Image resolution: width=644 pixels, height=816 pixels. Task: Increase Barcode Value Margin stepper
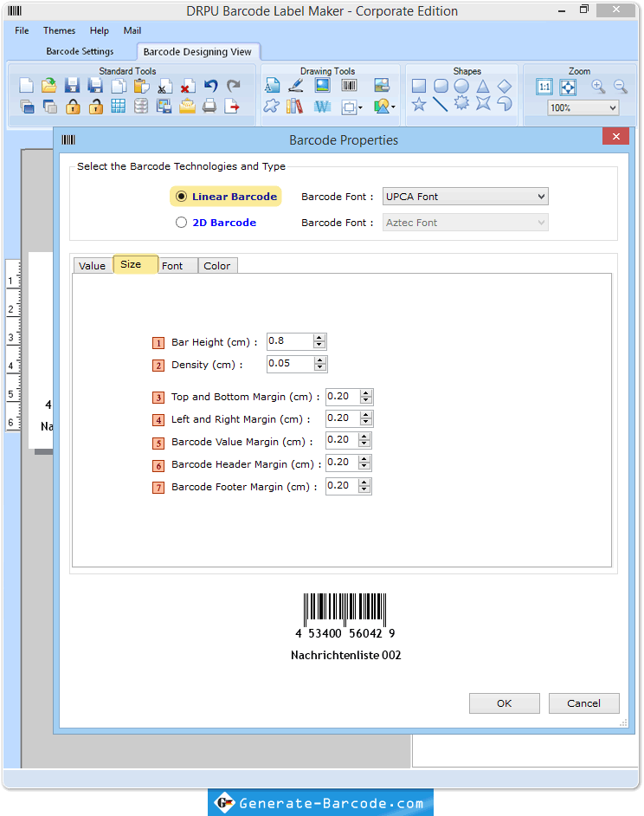click(364, 437)
